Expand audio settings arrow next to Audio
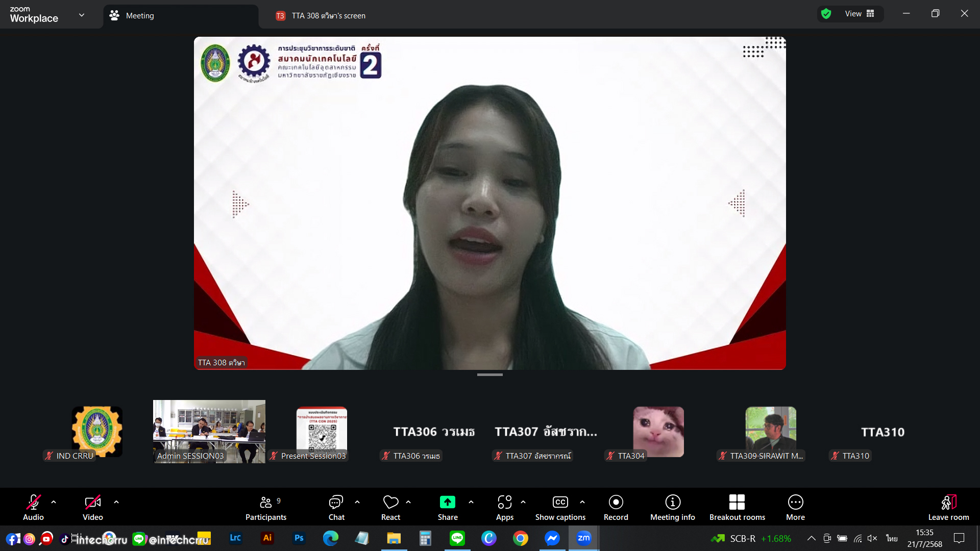 [54, 502]
